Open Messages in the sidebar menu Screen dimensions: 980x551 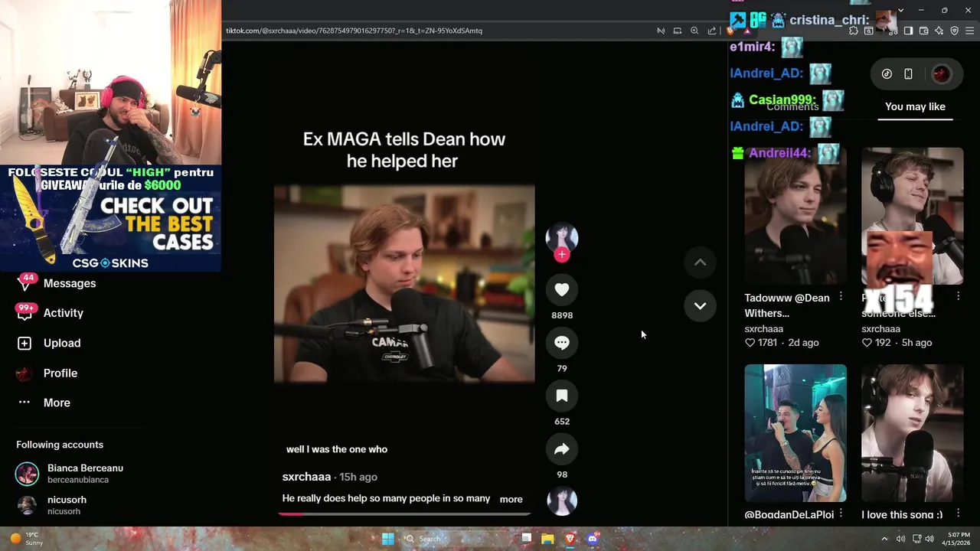pos(70,283)
